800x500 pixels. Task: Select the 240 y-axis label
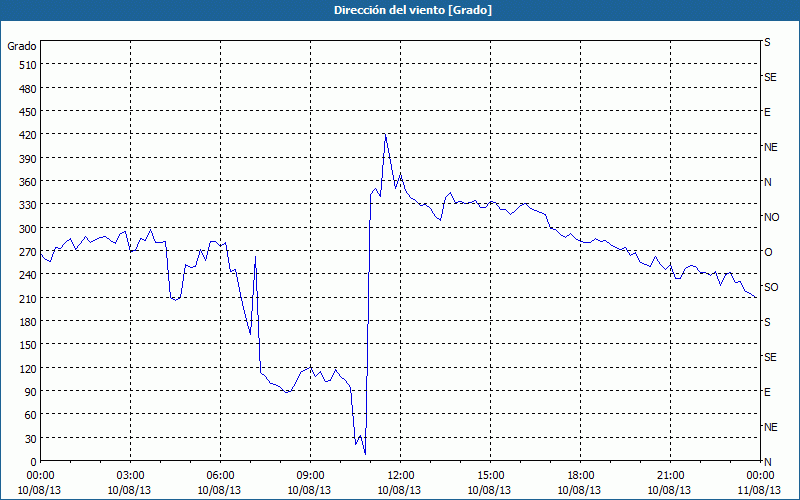click(28, 275)
